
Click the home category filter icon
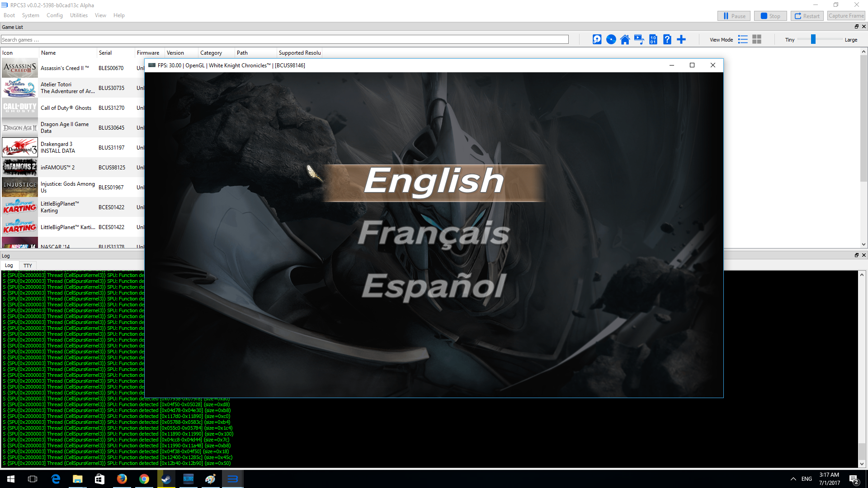click(x=625, y=40)
